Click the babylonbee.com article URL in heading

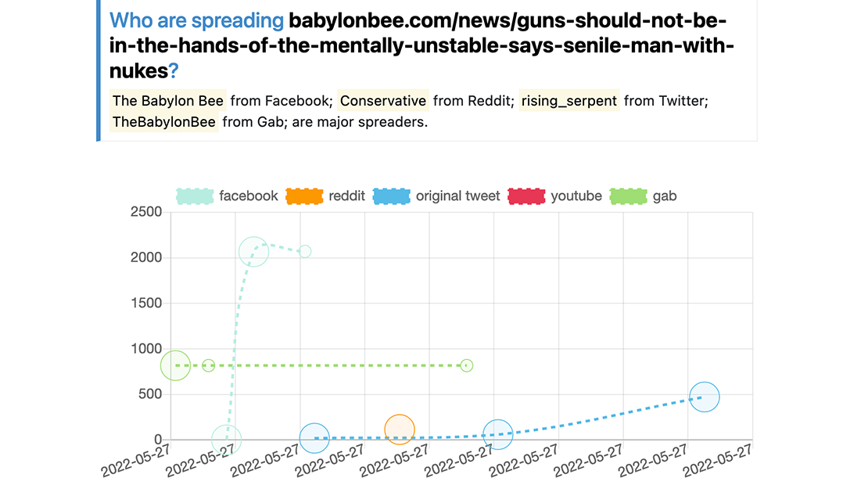(x=422, y=45)
